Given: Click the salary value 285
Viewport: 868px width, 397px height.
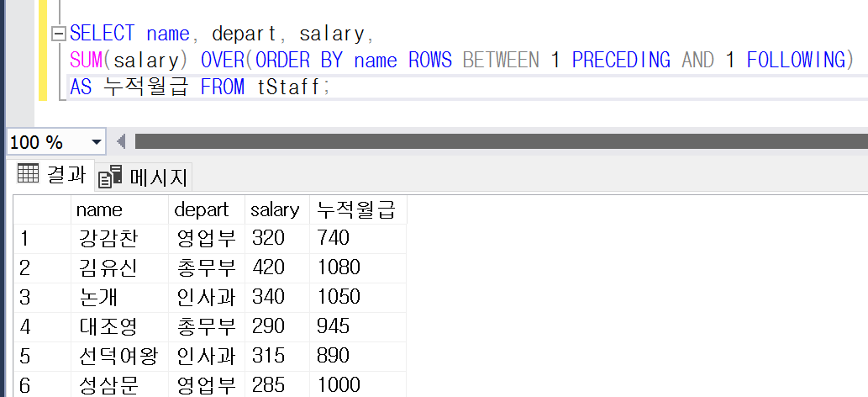Looking at the screenshot, I should (276, 384).
